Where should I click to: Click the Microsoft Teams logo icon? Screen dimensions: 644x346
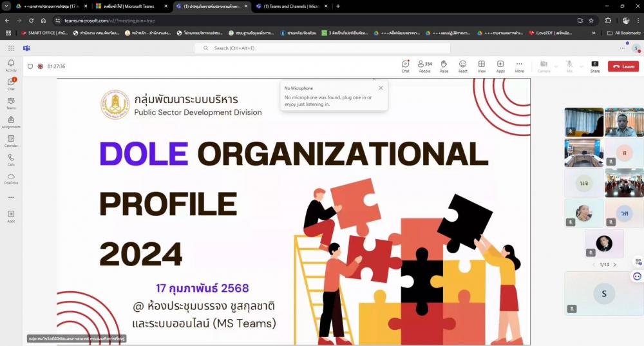pyautogui.click(x=26, y=48)
